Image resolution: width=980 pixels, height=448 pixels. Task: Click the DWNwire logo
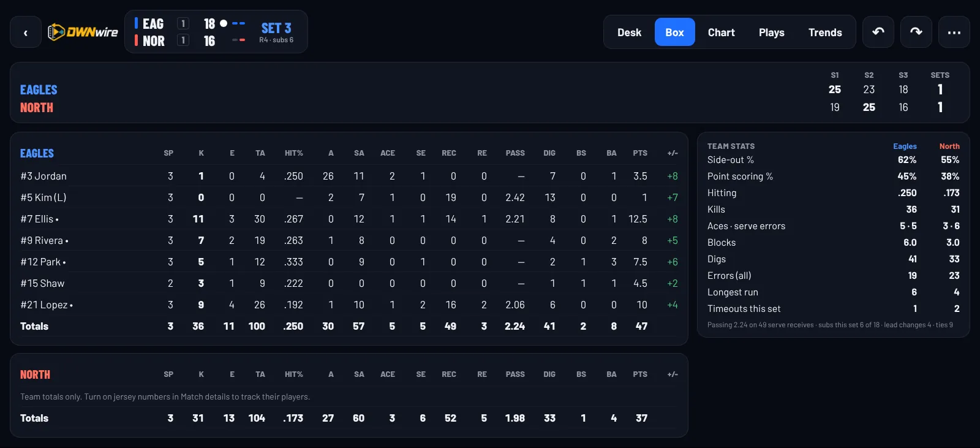tap(83, 32)
